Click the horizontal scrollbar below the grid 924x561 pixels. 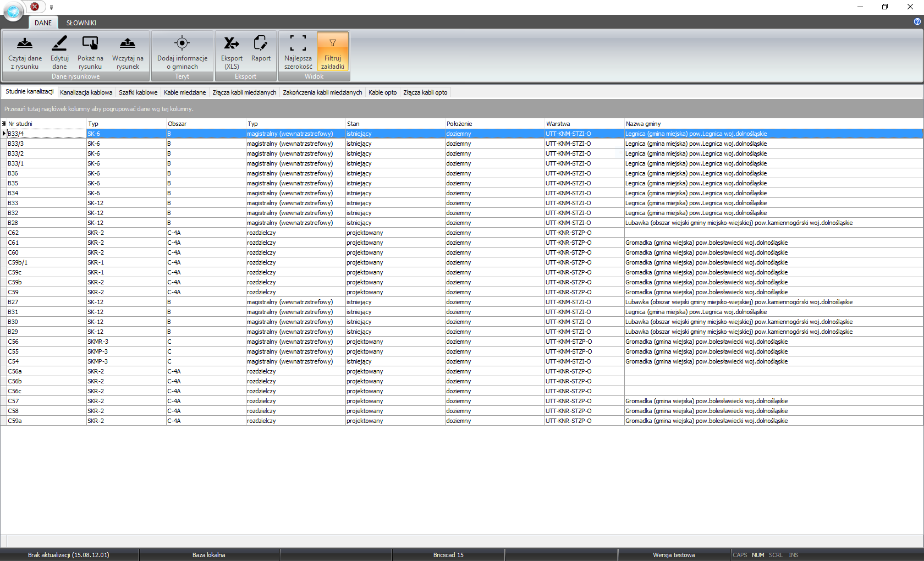point(465,541)
